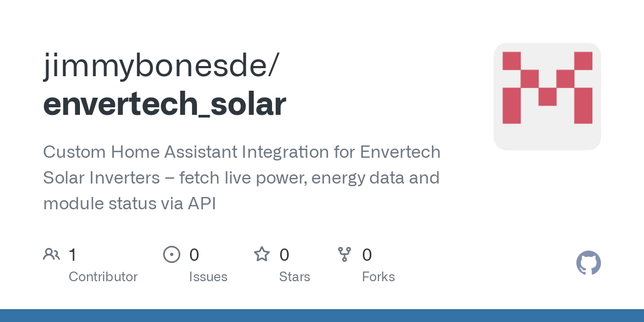Open the jimmybonesde owner name

pos(160,67)
